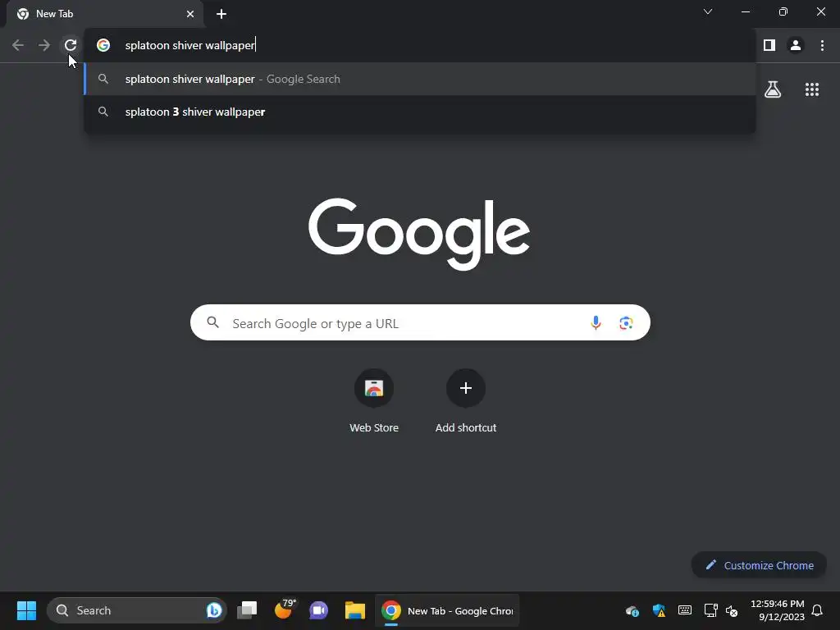Open Task View in the taskbar
Screen dimensions: 840x630
pyautogui.click(x=247, y=610)
